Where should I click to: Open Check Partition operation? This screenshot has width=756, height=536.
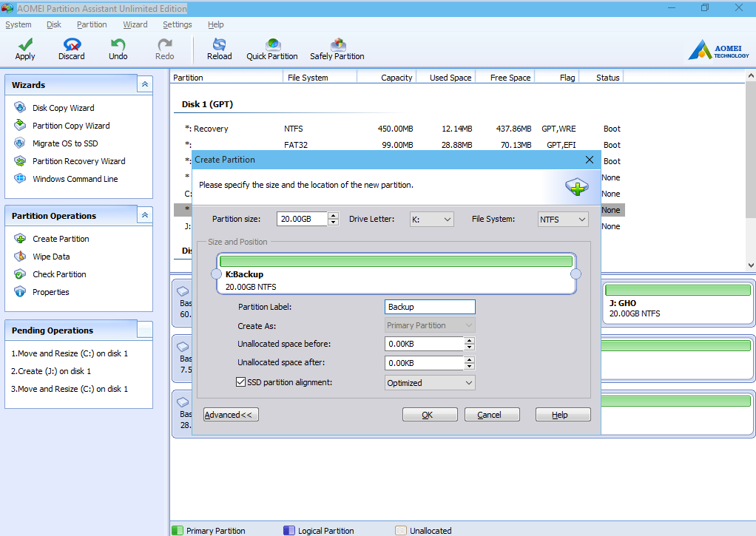coord(59,274)
